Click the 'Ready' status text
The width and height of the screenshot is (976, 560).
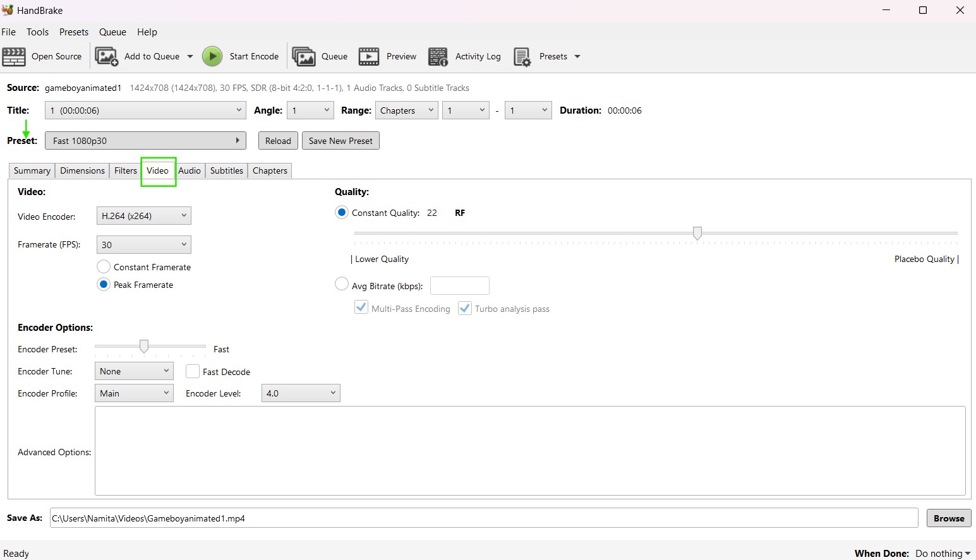coord(16,554)
